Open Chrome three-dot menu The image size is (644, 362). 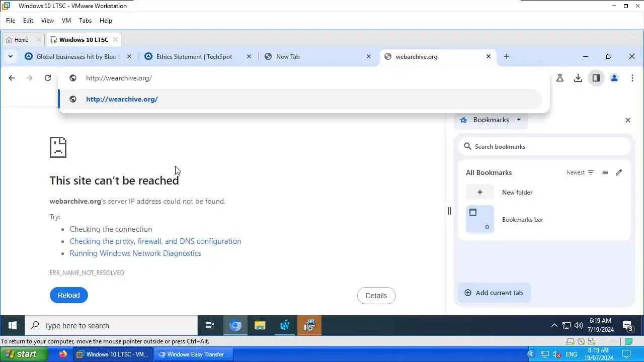pyautogui.click(x=632, y=78)
